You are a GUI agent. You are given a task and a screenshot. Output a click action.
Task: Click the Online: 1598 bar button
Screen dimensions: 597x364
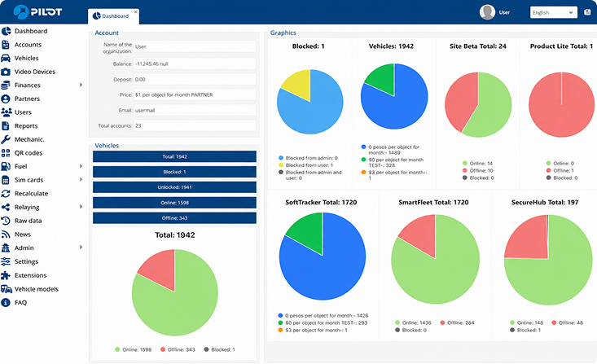click(x=174, y=203)
